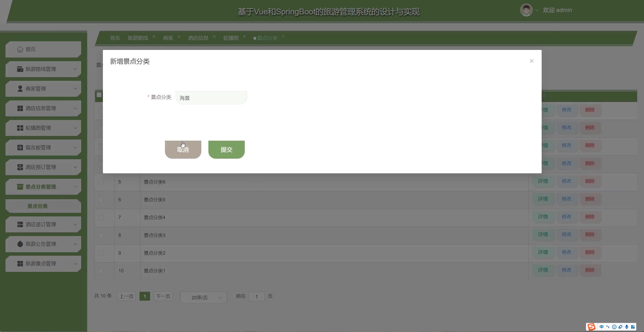Switch to the 酒店信息 tab

(198, 38)
